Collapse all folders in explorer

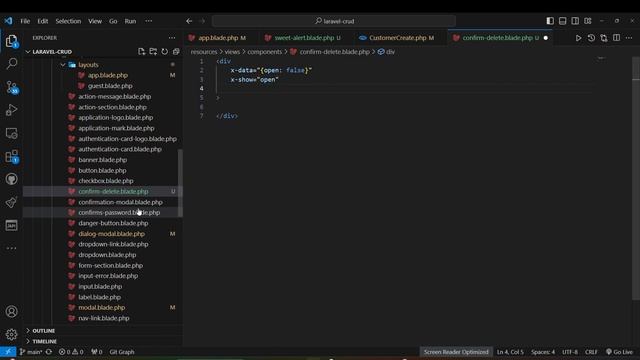tap(176, 52)
